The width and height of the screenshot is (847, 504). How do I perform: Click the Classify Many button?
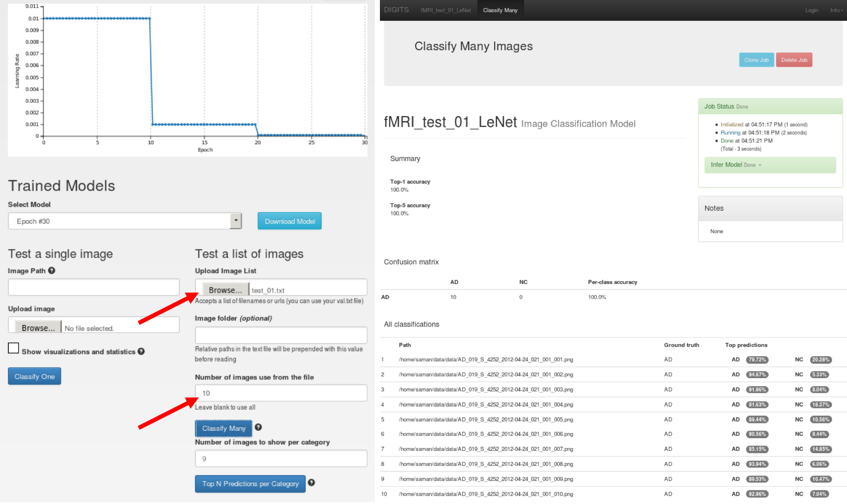[x=224, y=428]
